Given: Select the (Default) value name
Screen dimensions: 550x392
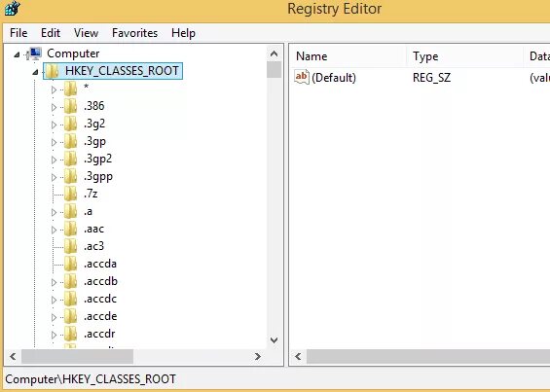Looking at the screenshot, I should [x=334, y=78].
